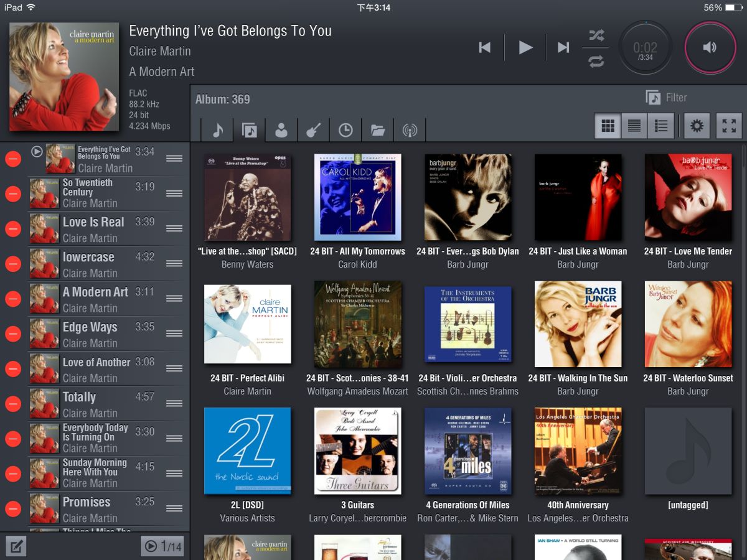Click the reorder handle for 'So Twentieth Century'
Screen dimensions: 747x560
click(174, 194)
